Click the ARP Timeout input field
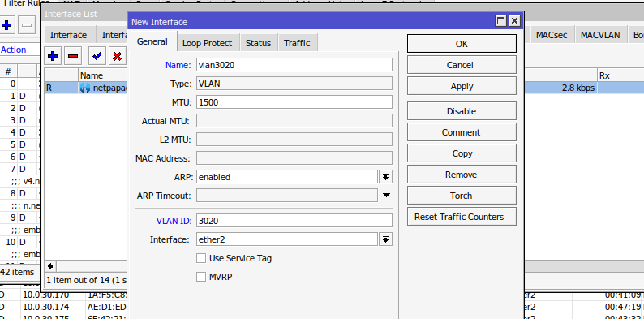Viewport: 644px width, 319px height. tap(286, 196)
